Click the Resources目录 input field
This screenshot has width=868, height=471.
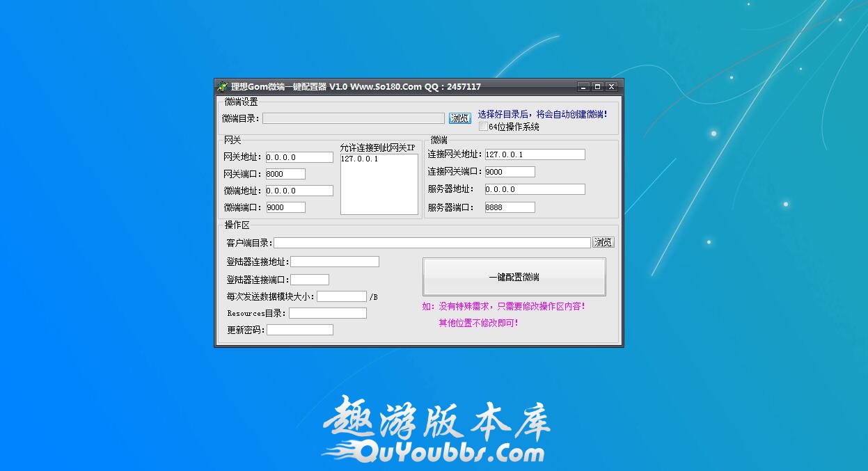327,313
